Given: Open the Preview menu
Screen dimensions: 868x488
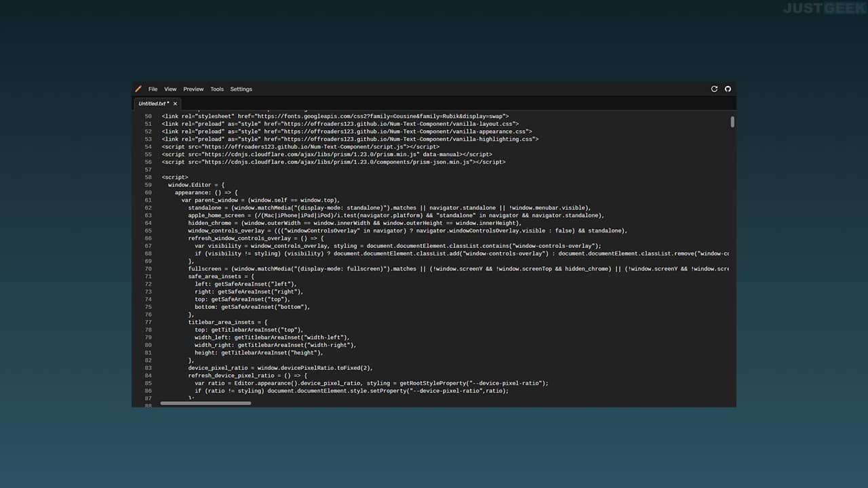Looking at the screenshot, I should [x=193, y=89].
